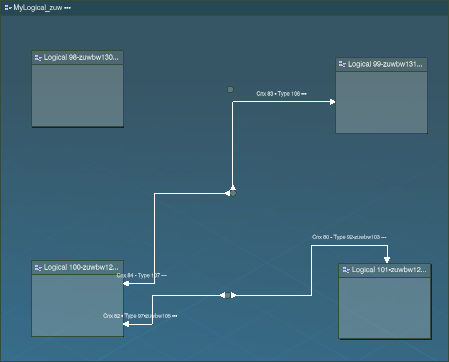This screenshot has height=362, width=449.
Task: Select the square junction node on Cnx 82 line
Action: pyautogui.click(x=228, y=295)
